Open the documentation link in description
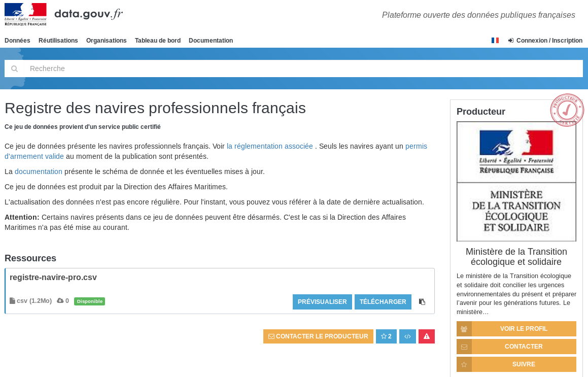This screenshot has width=588, height=377. pos(38,172)
